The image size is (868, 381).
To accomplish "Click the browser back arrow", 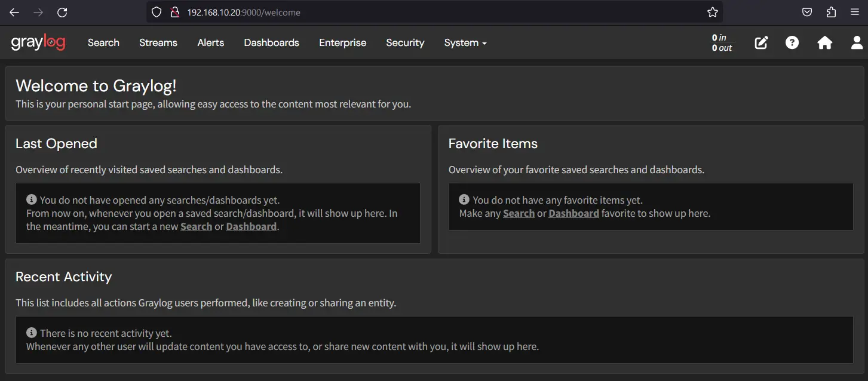I will pos(14,12).
